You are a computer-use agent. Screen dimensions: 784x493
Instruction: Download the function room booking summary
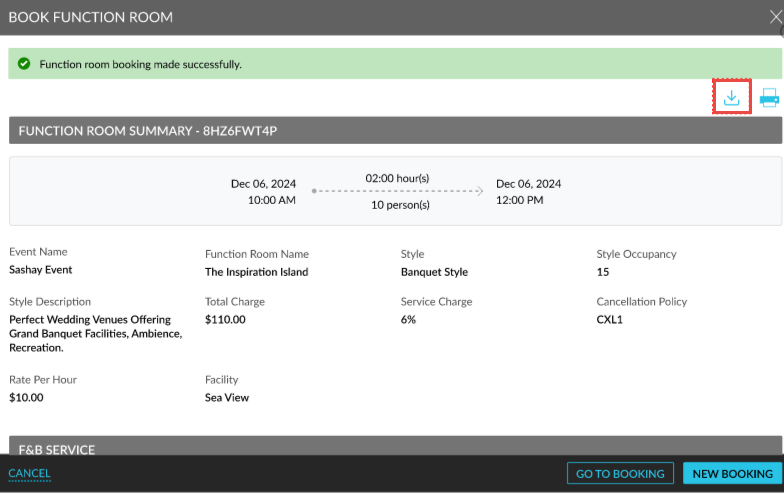tap(732, 97)
